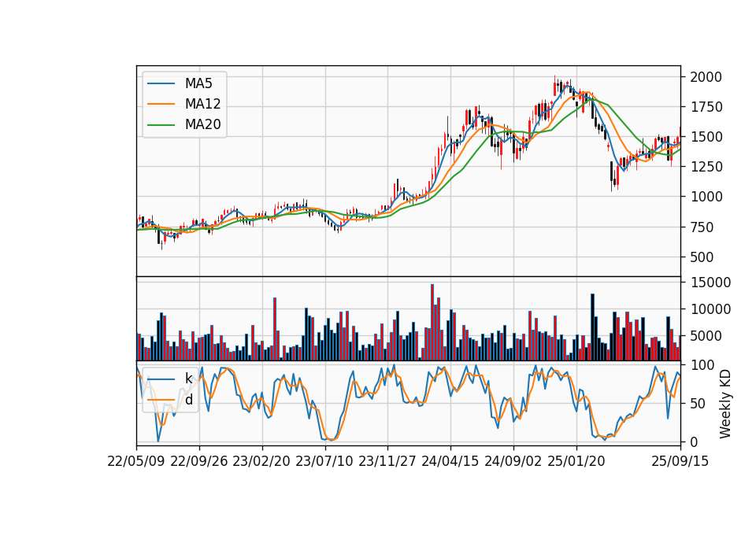Click the 1250 price axis tick label
Image resolution: width=756 pixels, height=543 pixels.
[x=706, y=167]
